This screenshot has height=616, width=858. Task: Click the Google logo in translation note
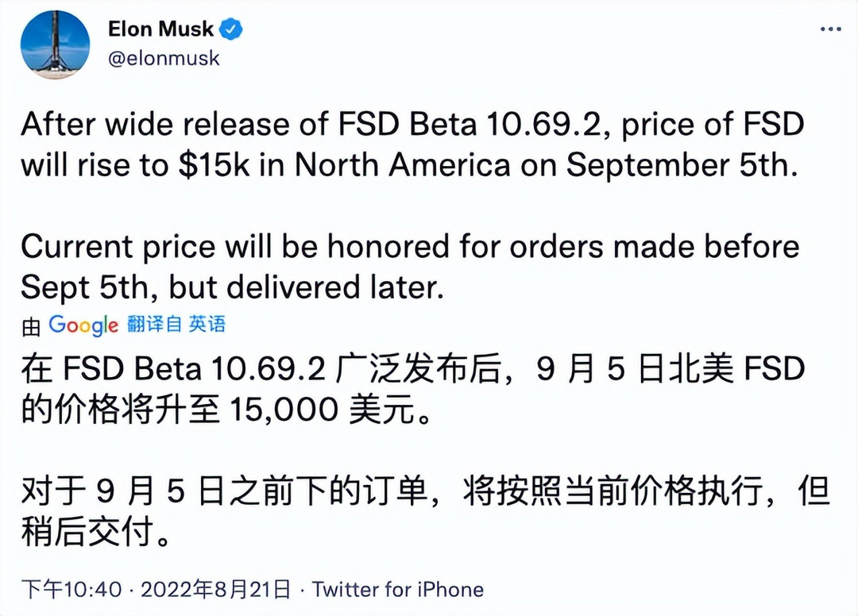coord(83,325)
